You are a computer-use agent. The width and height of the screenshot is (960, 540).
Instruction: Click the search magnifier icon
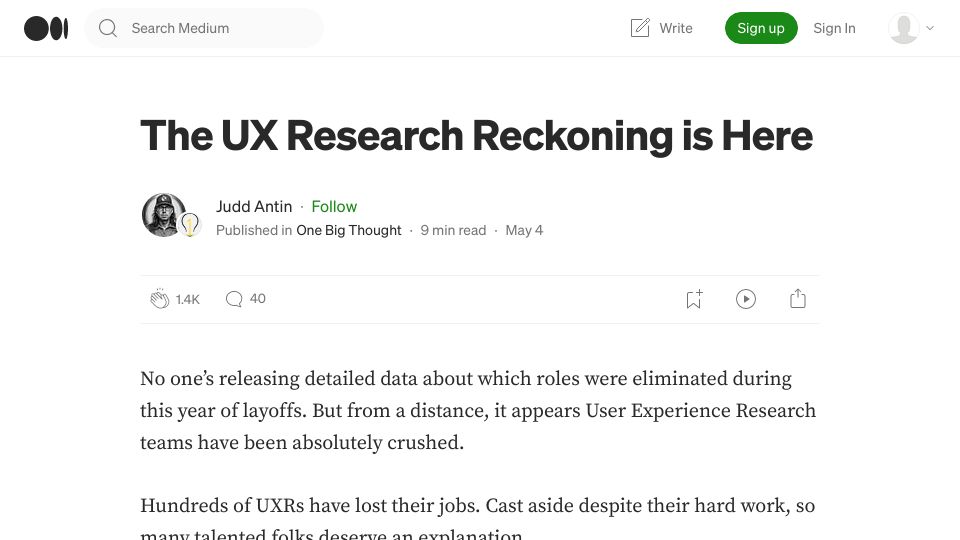(108, 28)
